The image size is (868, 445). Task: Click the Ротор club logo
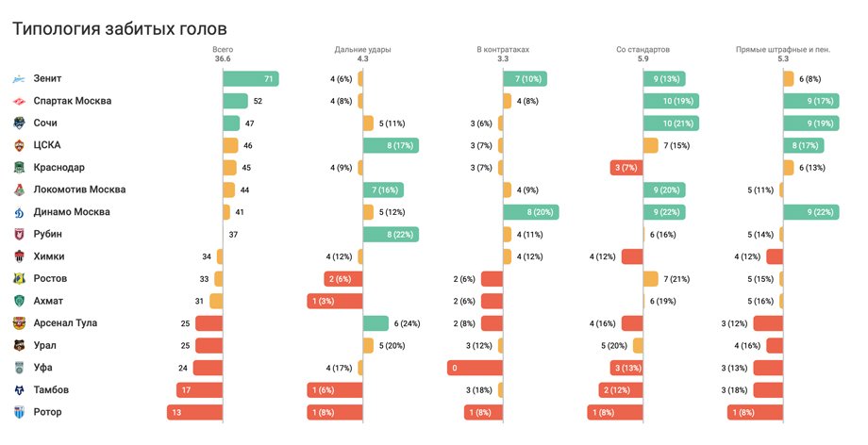[x=20, y=412]
